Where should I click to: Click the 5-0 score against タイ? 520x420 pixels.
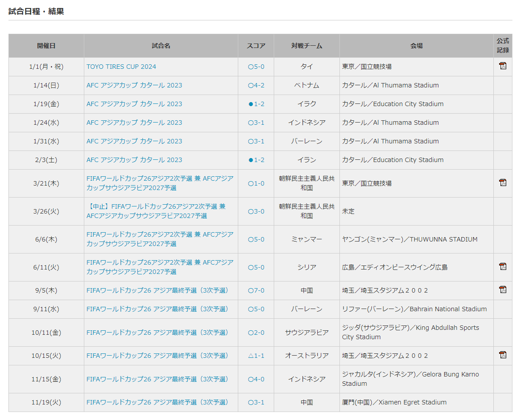256,67
